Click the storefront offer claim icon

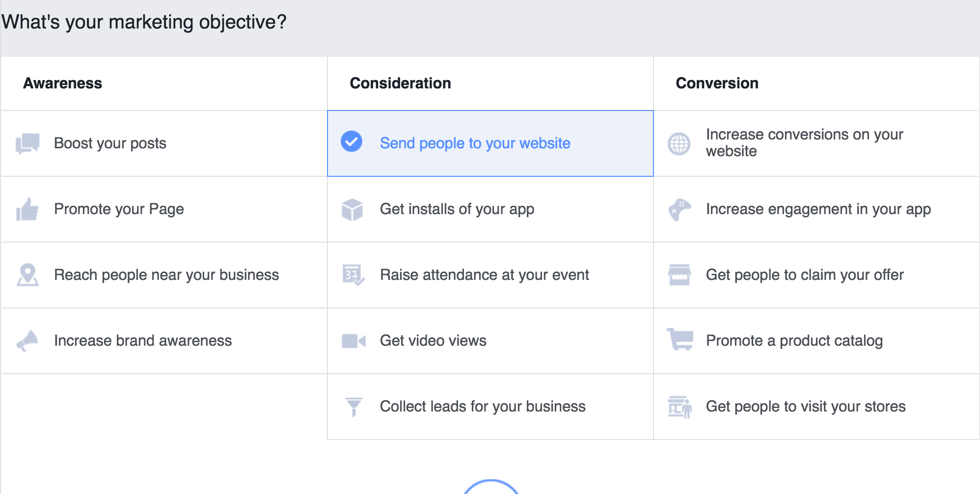(680, 275)
